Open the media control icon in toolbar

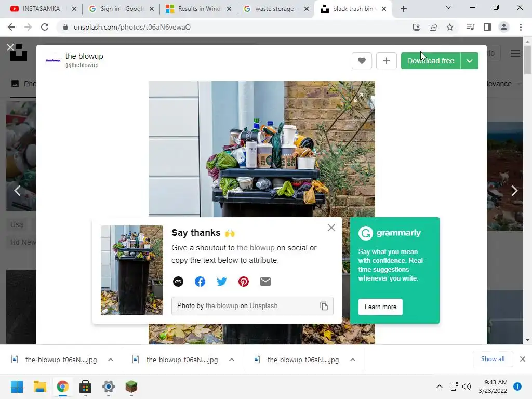click(x=470, y=27)
